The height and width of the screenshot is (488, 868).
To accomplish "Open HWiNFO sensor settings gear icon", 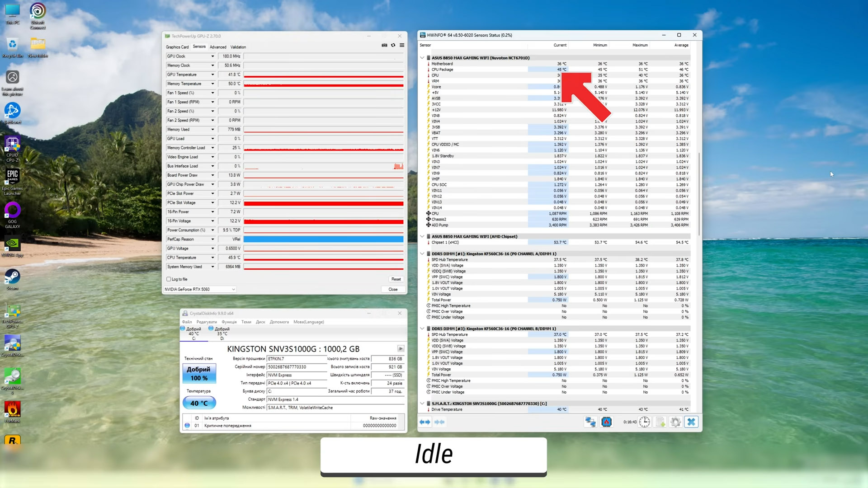I will (676, 422).
